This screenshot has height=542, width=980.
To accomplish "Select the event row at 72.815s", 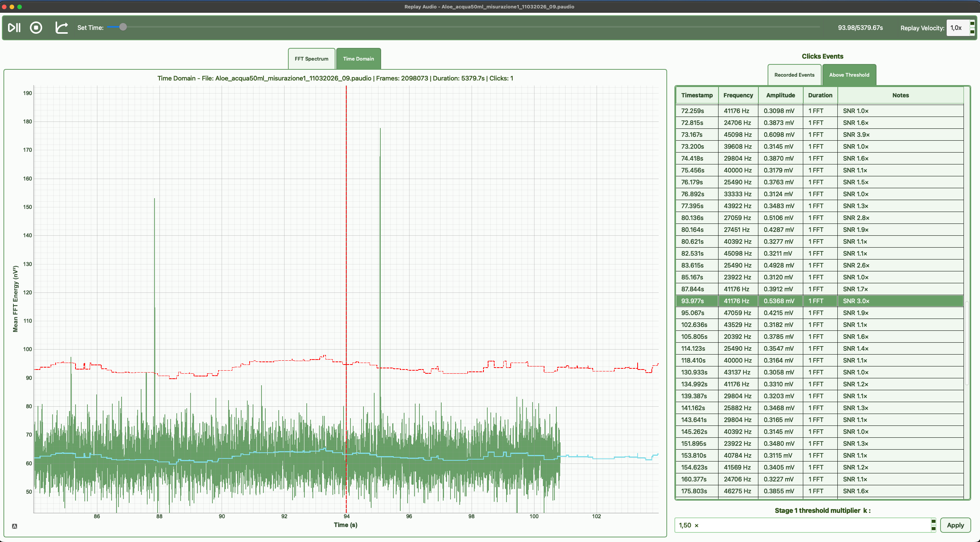I will 819,123.
